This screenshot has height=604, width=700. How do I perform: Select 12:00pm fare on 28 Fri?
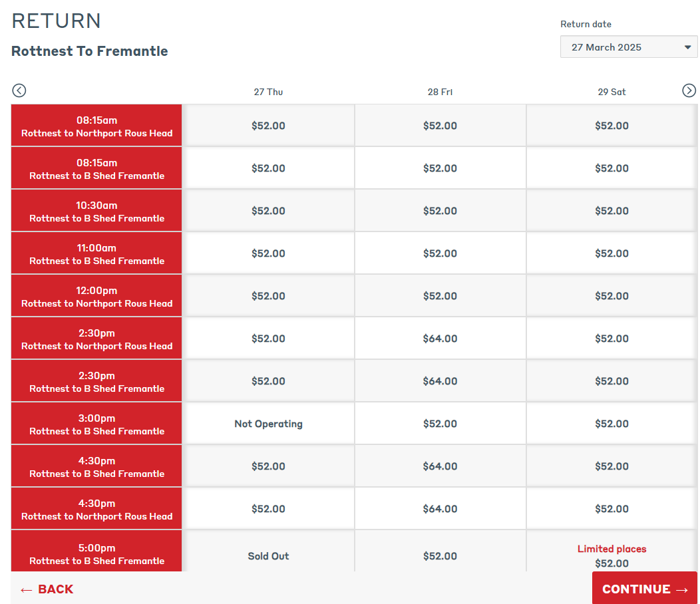click(x=440, y=296)
